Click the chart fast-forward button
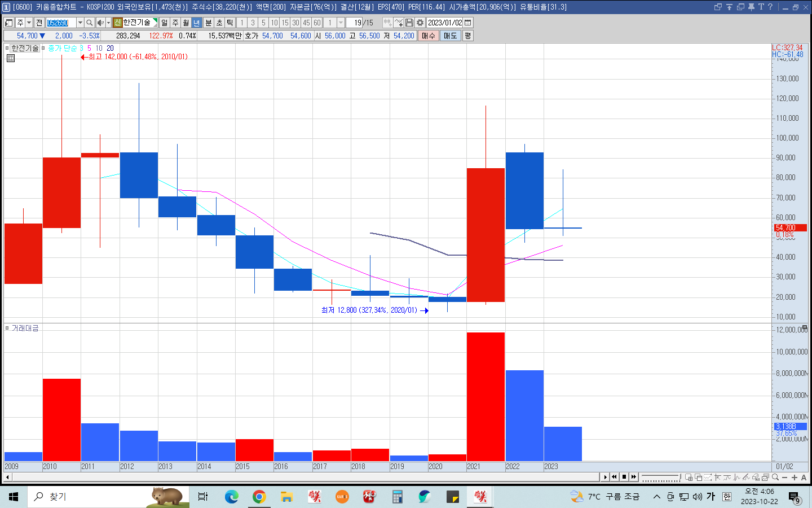Viewport: 812px width, 508px height. [x=634, y=477]
